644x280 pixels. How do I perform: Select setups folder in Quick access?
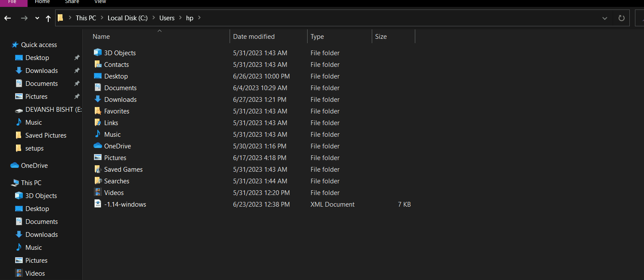(34, 148)
